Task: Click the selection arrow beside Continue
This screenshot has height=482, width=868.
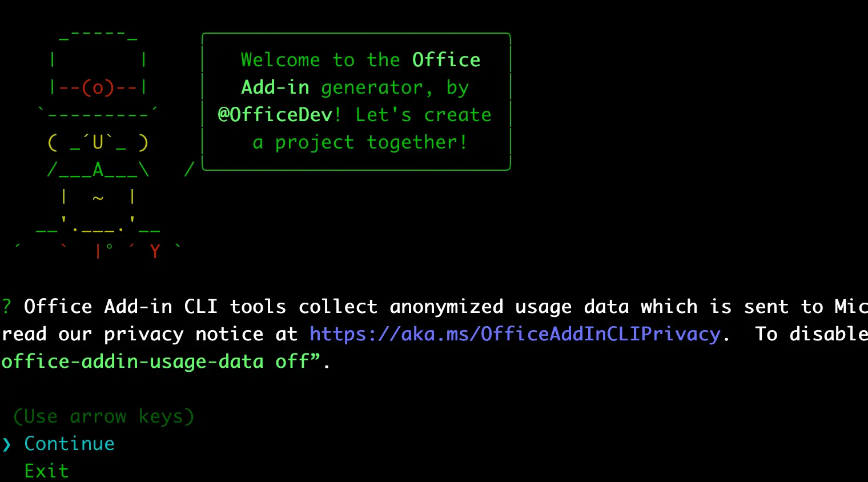Action: point(6,444)
